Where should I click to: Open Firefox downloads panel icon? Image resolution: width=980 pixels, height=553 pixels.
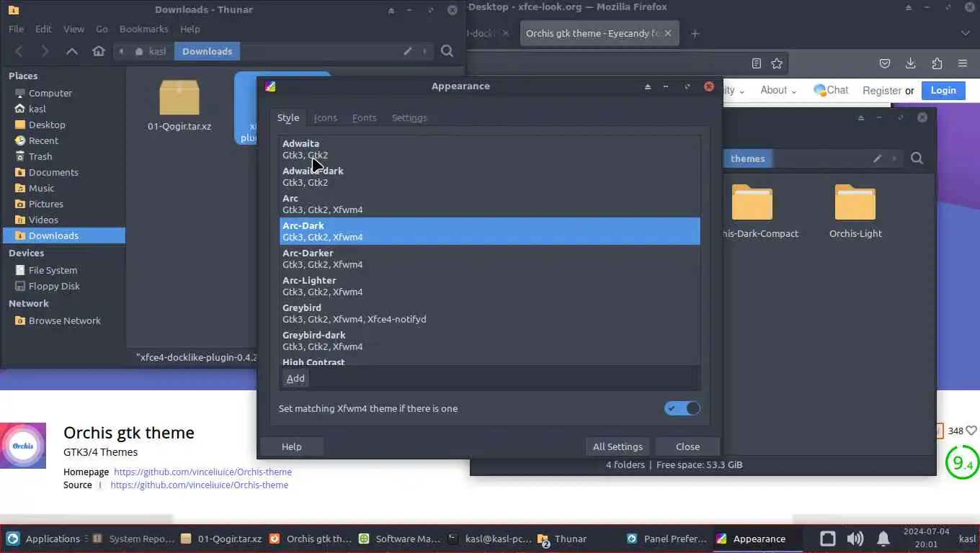911,63
